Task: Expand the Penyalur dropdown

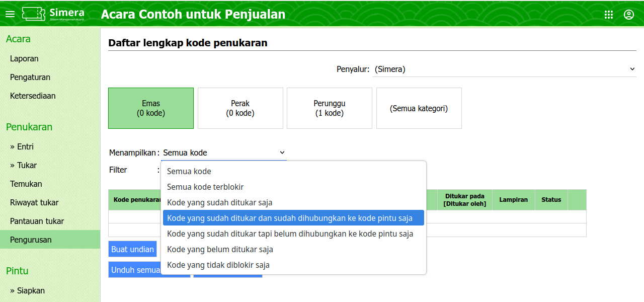Action: click(505, 69)
